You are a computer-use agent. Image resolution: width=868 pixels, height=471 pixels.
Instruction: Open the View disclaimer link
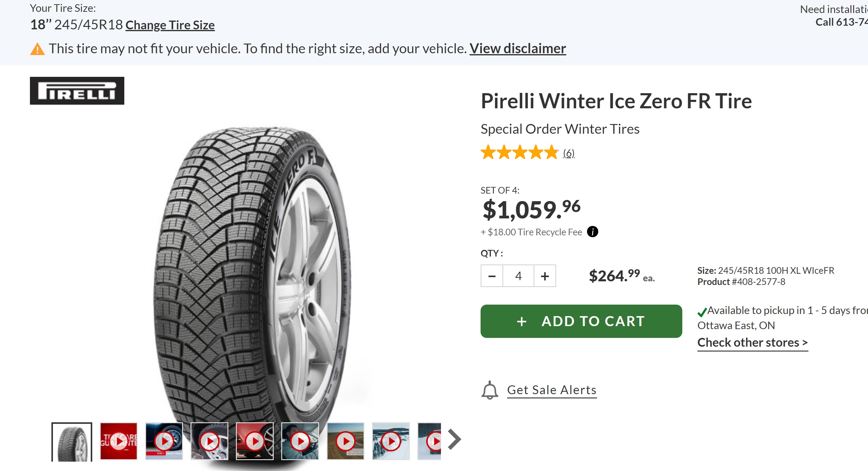point(517,49)
